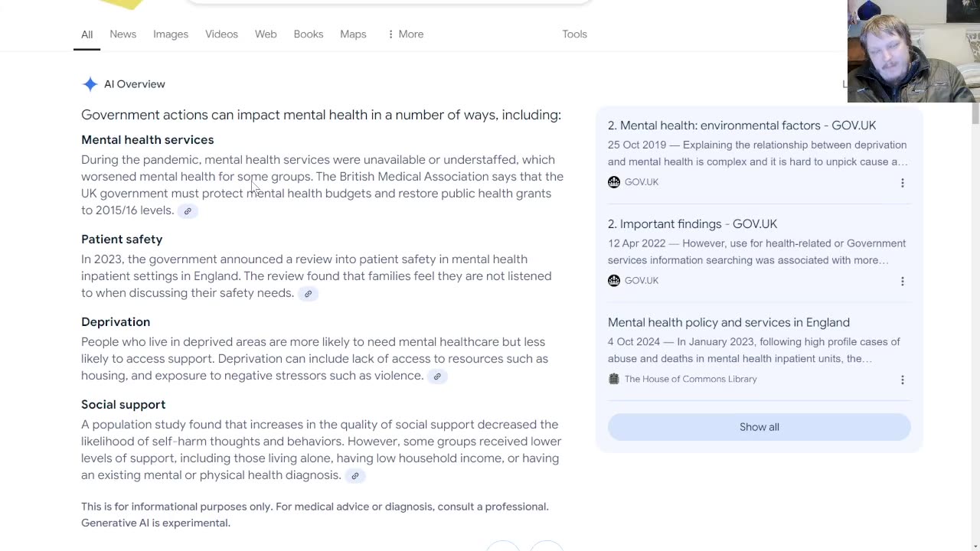
Task: Show all AI Overview sources
Action: [x=759, y=427]
